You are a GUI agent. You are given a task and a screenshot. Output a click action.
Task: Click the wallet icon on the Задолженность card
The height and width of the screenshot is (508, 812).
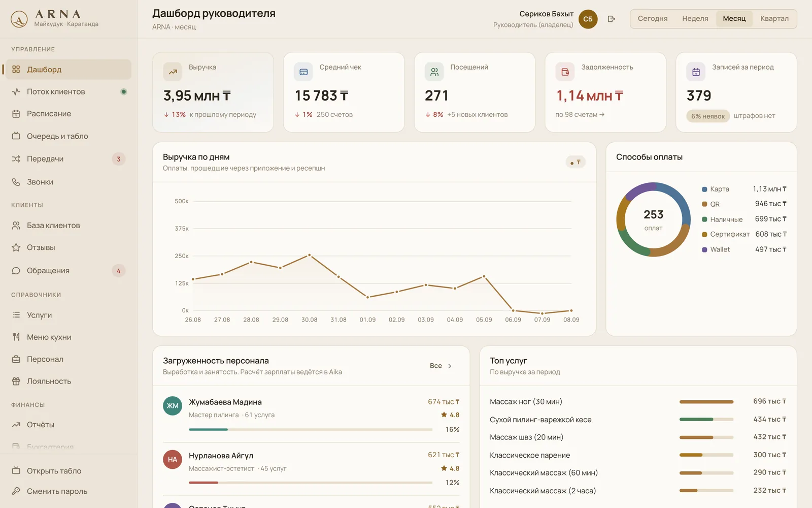(x=565, y=72)
